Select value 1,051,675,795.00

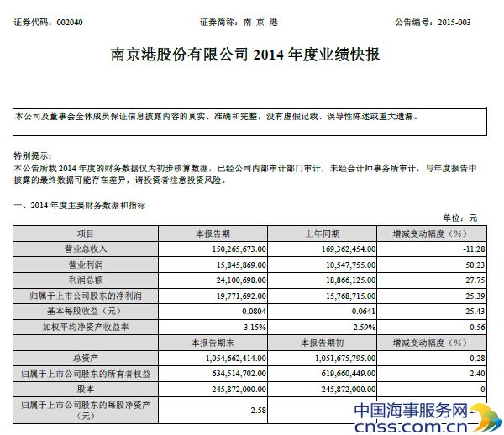[345, 359]
